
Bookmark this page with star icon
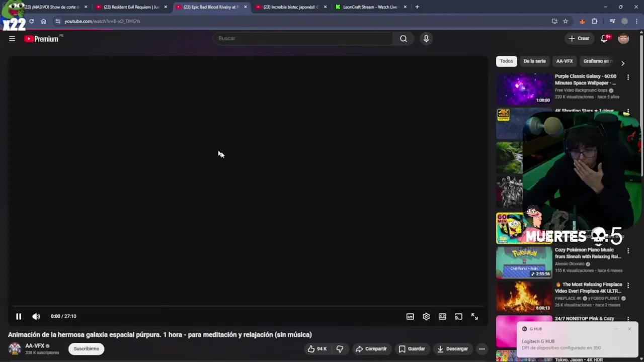click(x=566, y=21)
